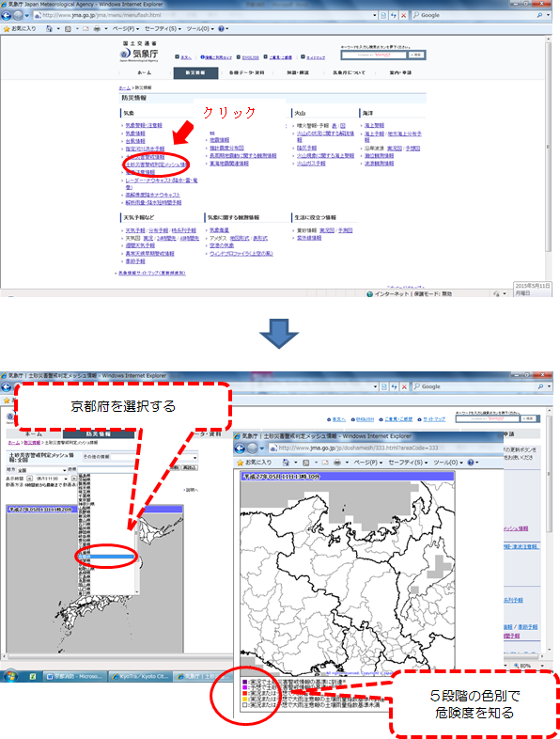Open the 気象警報・注意報 link

pyautogui.click(x=144, y=126)
